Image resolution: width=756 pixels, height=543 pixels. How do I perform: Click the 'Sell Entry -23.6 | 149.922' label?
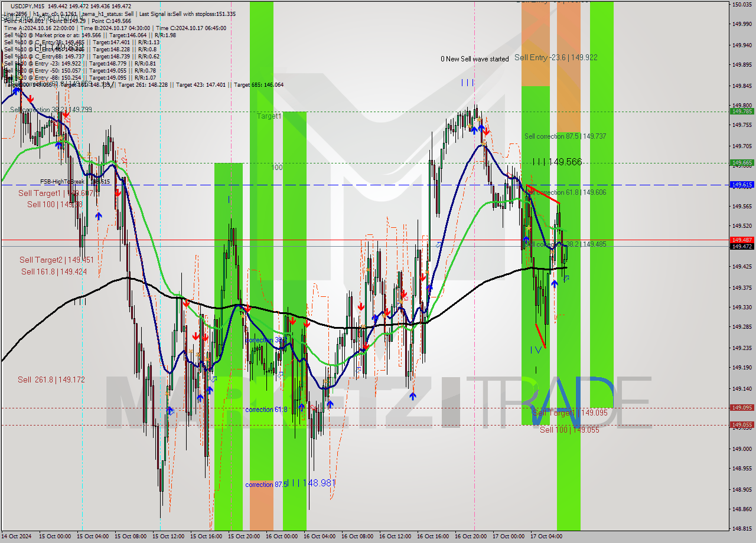coord(556,57)
